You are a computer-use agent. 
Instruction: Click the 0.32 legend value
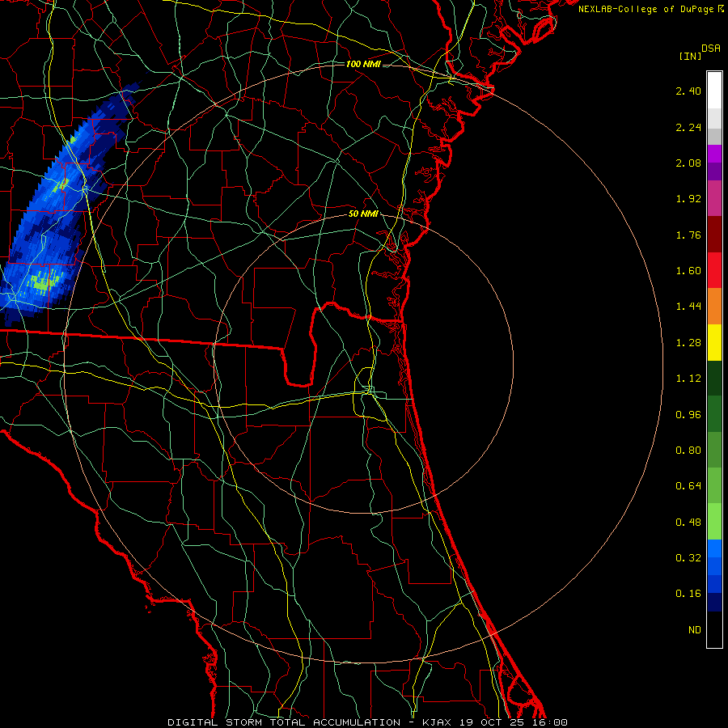[x=688, y=558]
